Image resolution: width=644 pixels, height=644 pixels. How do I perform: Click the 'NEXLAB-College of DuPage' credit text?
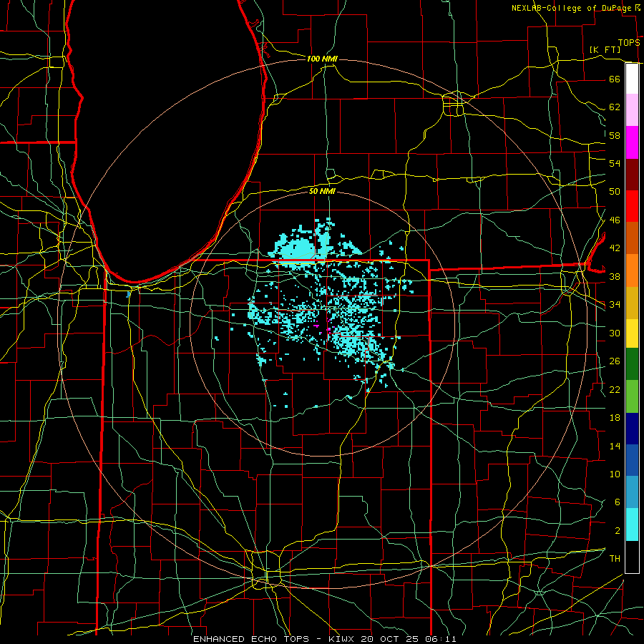click(572, 8)
